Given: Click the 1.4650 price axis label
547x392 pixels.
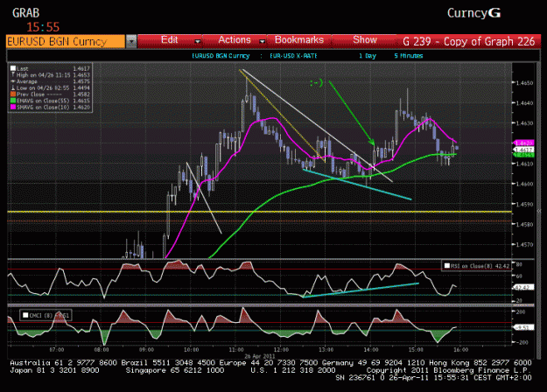Looking at the screenshot, I should coord(524,83).
